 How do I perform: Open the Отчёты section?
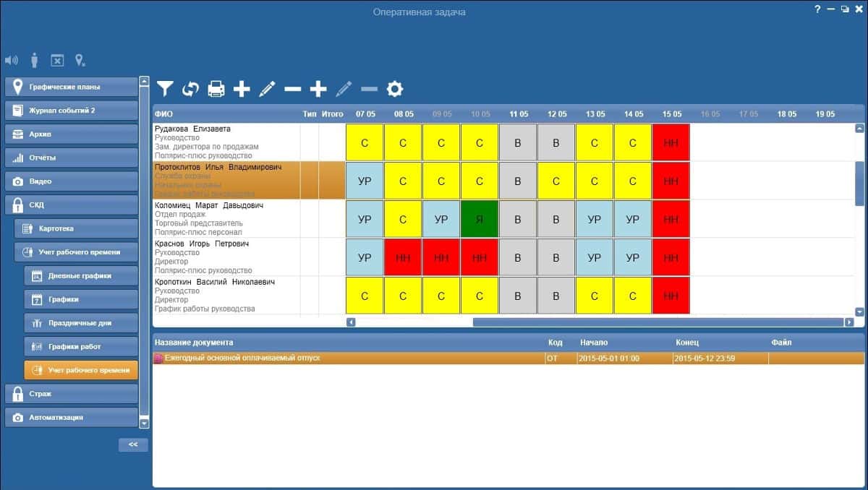[x=71, y=158]
